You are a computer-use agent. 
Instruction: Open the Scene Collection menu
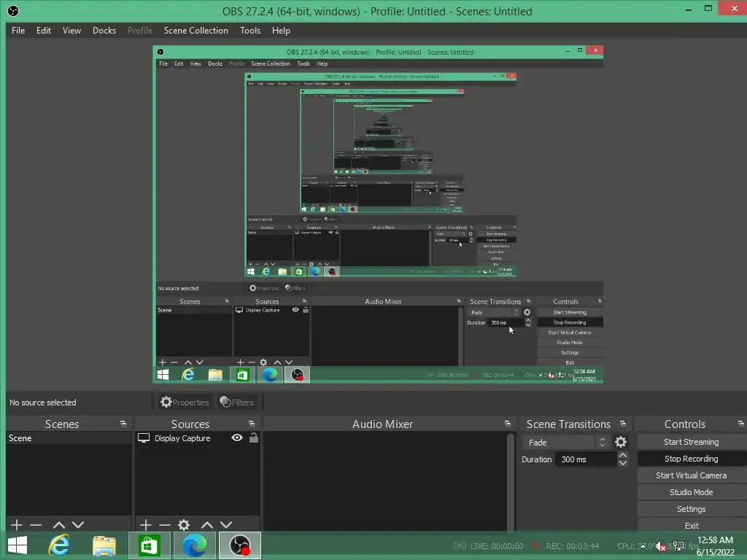196,31
